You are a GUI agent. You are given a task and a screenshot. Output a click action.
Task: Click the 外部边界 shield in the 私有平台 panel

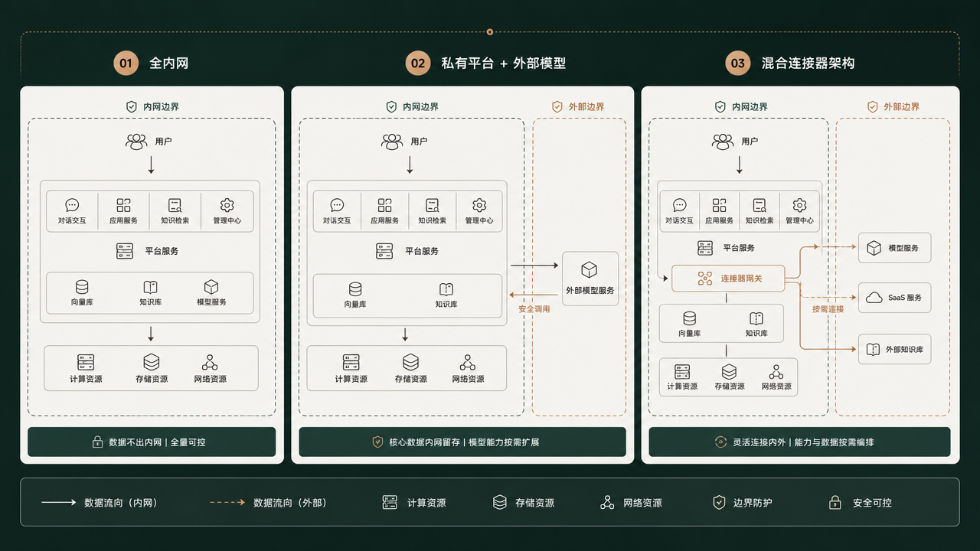557,107
